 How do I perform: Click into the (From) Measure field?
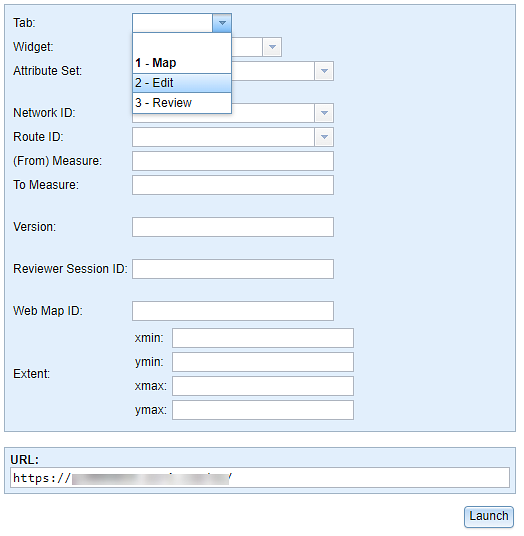click(233, 161)
